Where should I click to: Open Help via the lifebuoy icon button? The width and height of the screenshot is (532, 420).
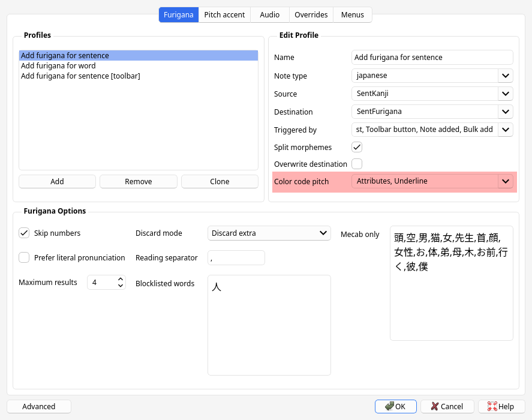tap(500, 406)
